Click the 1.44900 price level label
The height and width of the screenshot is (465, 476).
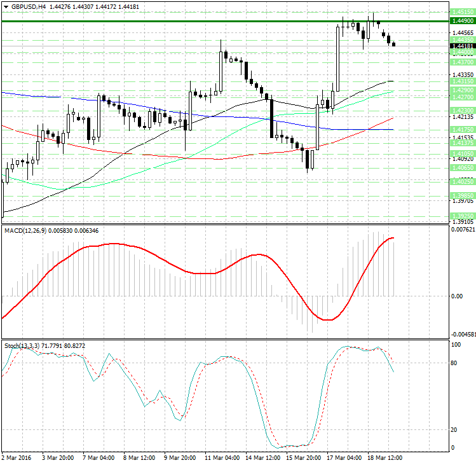coord(463,20)
